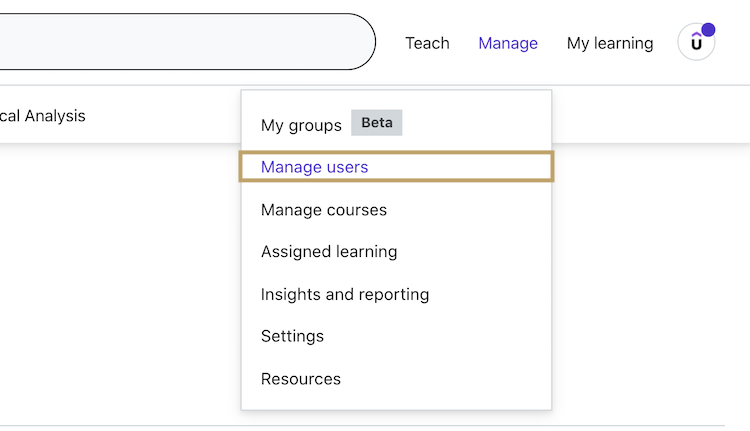Open the My learning link
This screenshot has height=431, width=750.
click(610, 43)
